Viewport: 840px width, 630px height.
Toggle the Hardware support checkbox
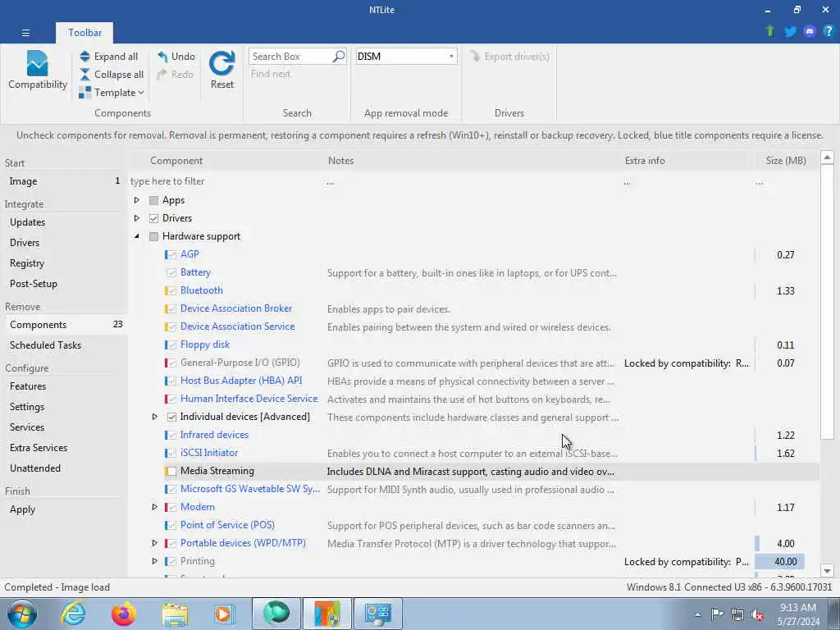tap(153, 236)
